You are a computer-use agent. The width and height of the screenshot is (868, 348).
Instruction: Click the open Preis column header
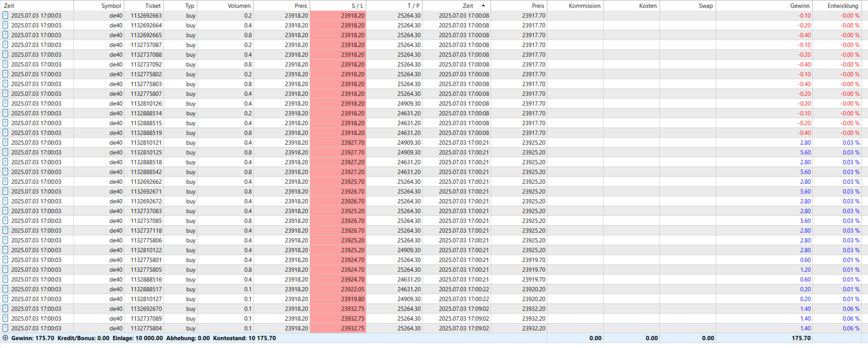(x=282, y=6)
